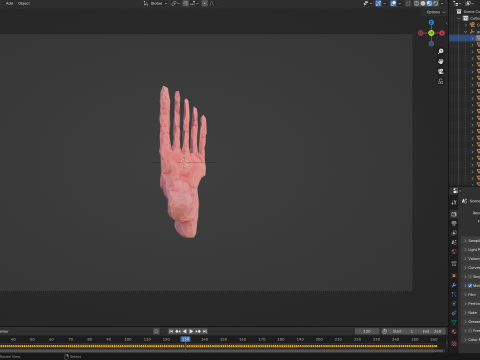
Task: Click the blue Z axis gizmo ball
Action: pos(431,23)
